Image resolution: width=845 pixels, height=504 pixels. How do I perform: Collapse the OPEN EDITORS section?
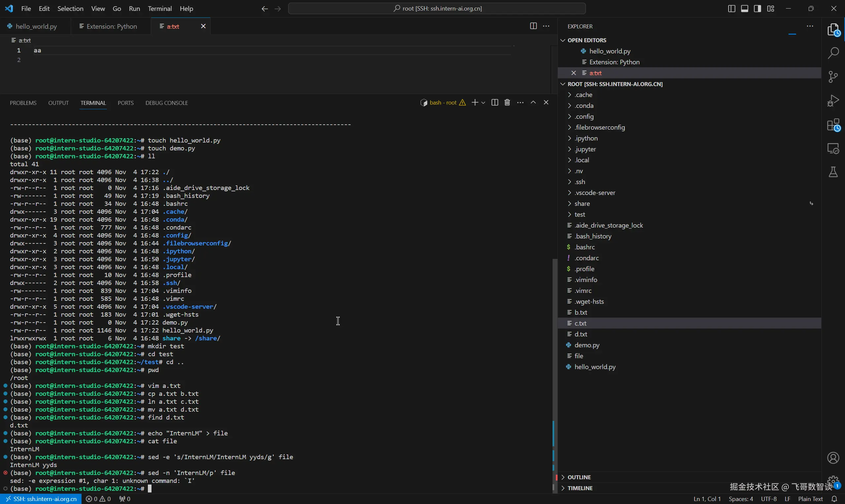(x=587, y=40)
